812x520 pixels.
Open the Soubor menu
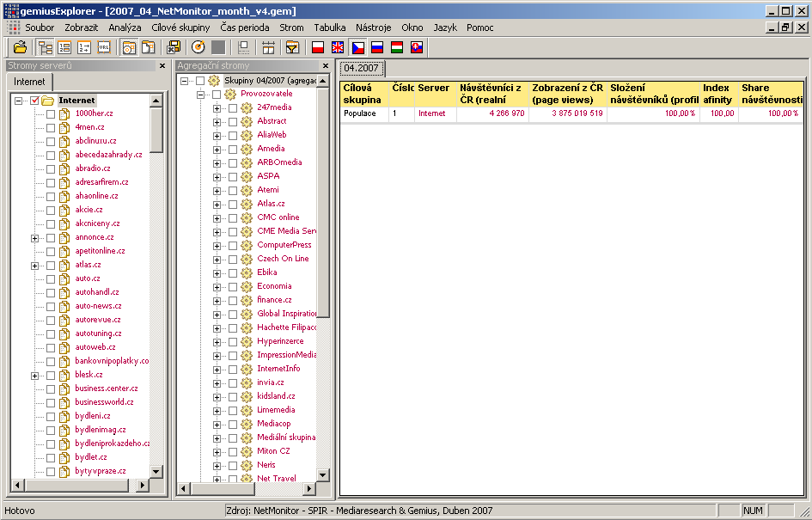point(40,28)
